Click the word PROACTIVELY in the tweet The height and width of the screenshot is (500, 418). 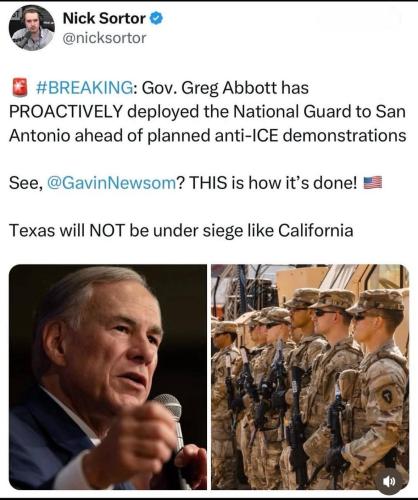pyautogui.click(x=66, y=112)
